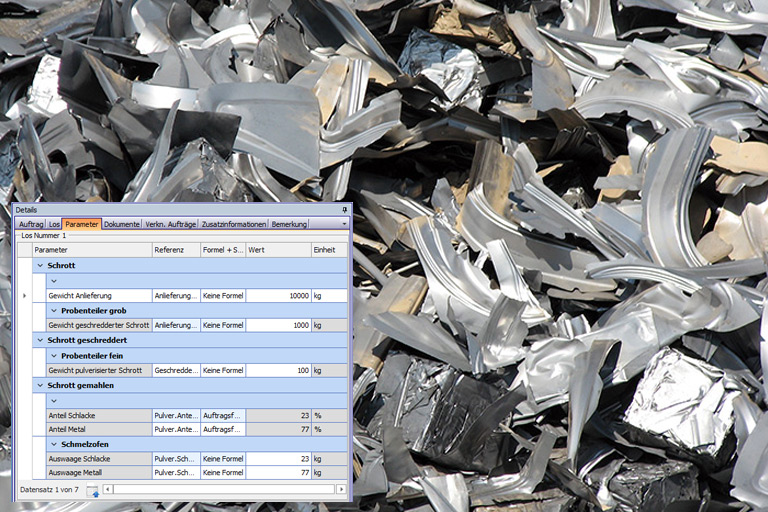Image resolution: width=768 pixels, height=512 pixels.
Task: Pin the Details panel with pushpin icon
Action: [x=345, y=210]
